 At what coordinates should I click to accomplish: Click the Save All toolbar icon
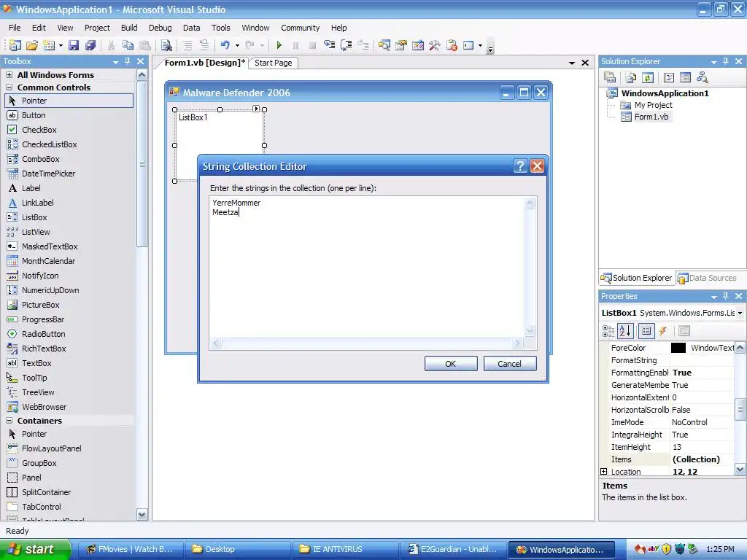(x=90, y=45)
